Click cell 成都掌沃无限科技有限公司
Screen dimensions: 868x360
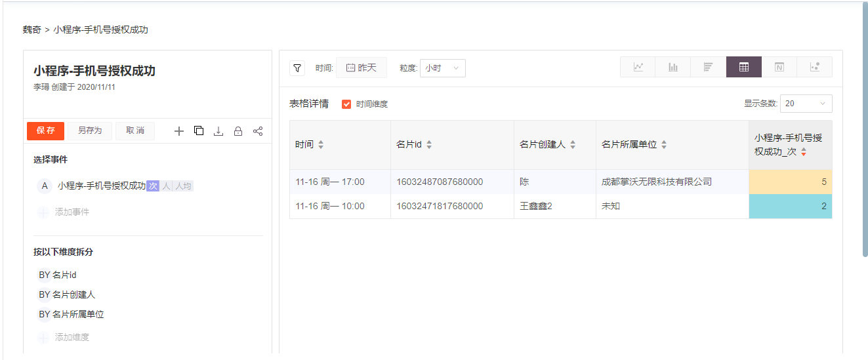tap(672, 182)
